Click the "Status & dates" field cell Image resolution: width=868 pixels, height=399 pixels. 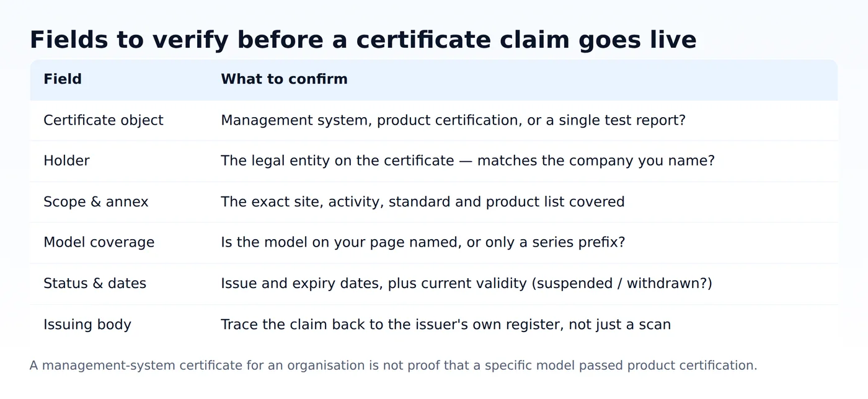point(95,283)
